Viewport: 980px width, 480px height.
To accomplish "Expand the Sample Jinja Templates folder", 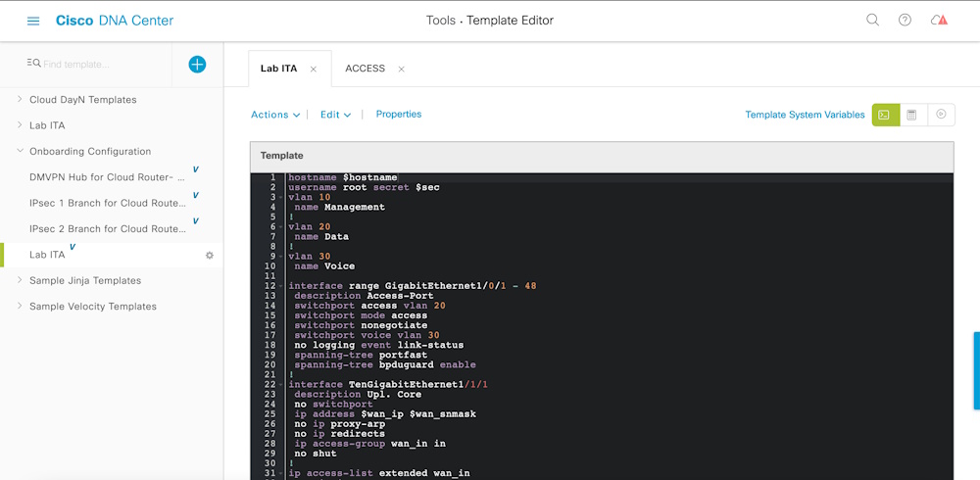I will (20, 280).
